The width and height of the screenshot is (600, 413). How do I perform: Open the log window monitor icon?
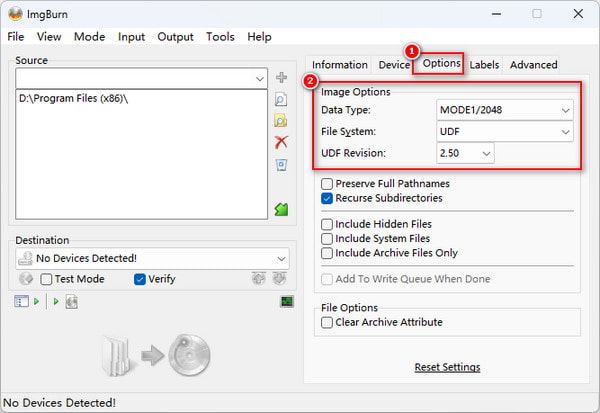(286, 301)
